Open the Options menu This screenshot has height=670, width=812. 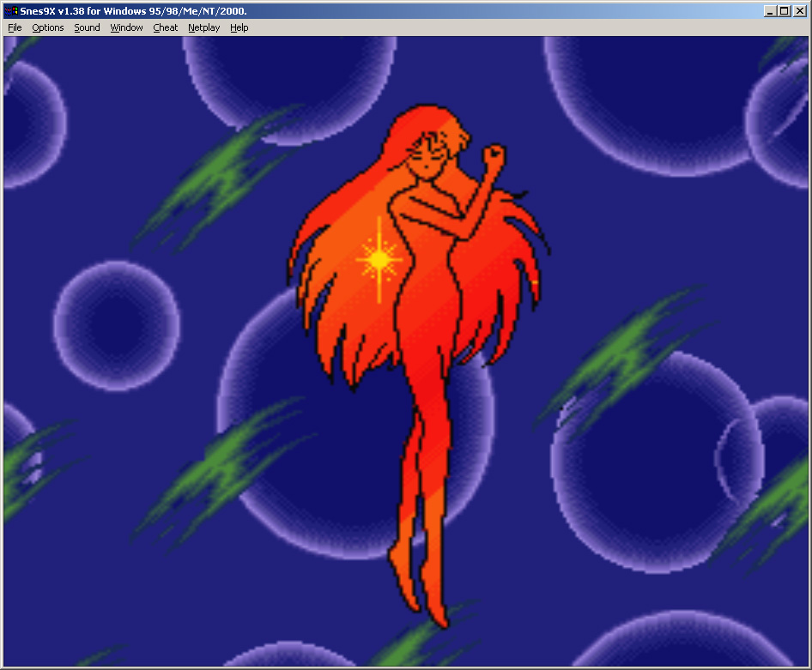tap(48, 28)
